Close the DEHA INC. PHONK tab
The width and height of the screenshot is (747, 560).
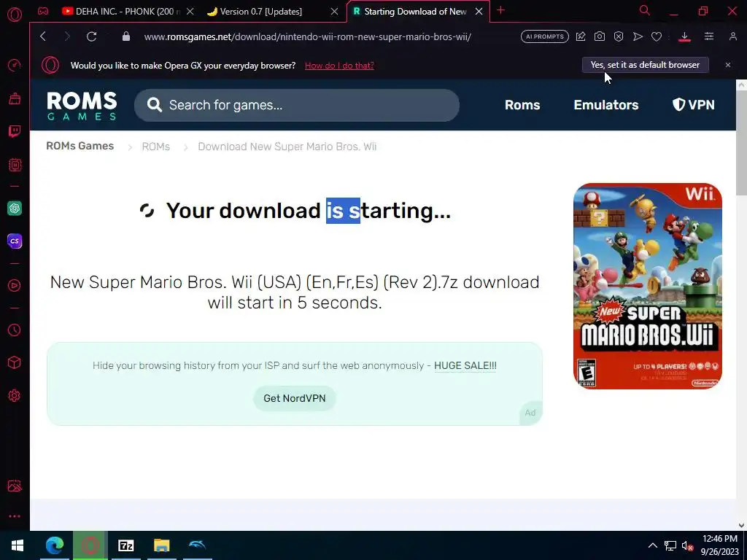(x=190, y=12)
